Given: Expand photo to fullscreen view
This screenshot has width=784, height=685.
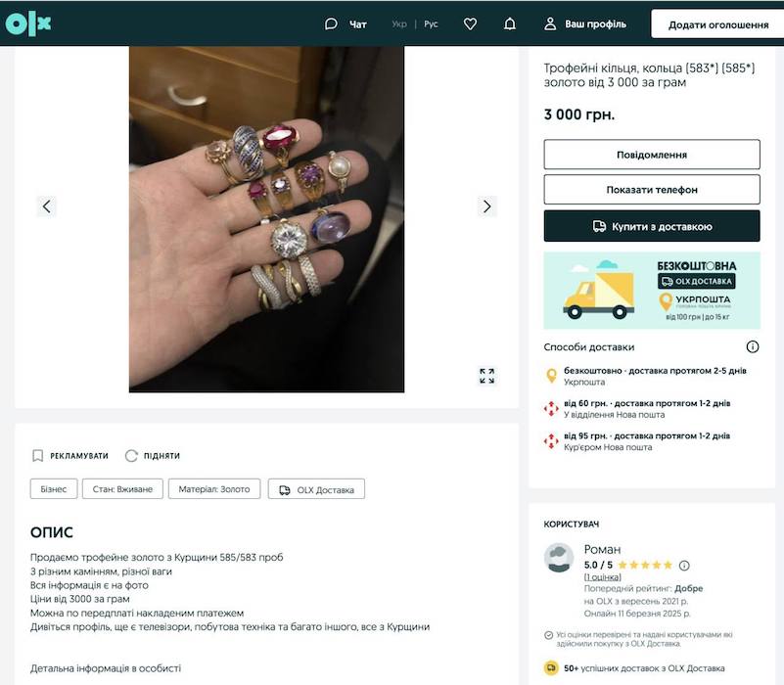Looking at the screenshot, I should tap(486, 376).
